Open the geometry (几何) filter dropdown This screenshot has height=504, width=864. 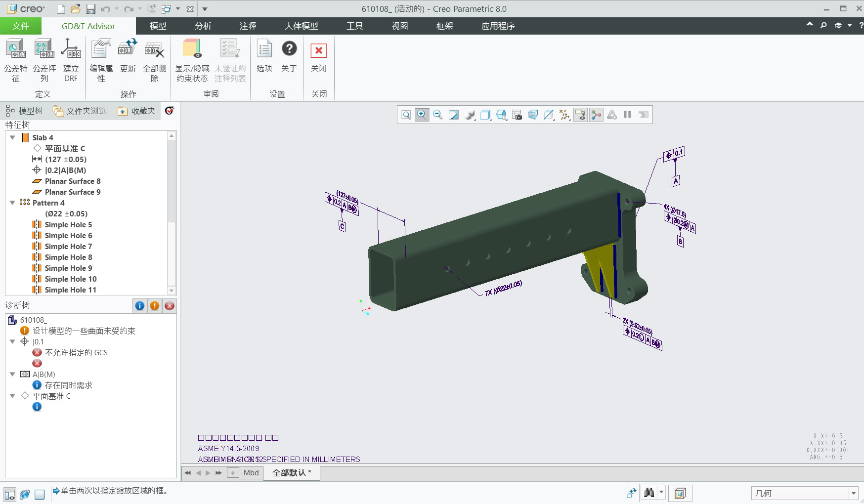click(853, 493)
